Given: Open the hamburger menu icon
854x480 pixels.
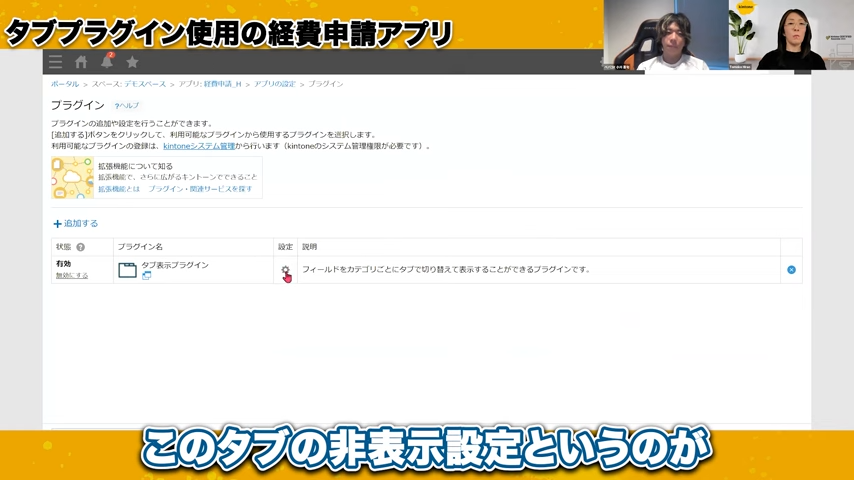Looking at the screenshot, I should point(56,62).
